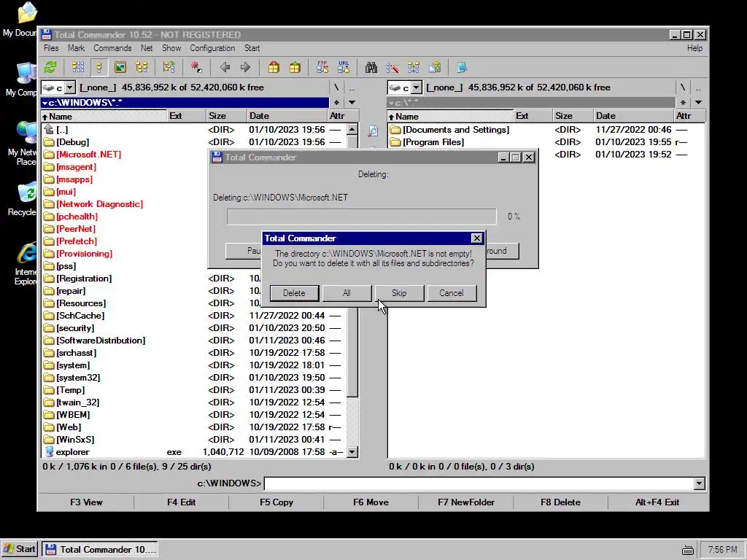Open left panel directory hotlist asterisk button

coord(337,102)
